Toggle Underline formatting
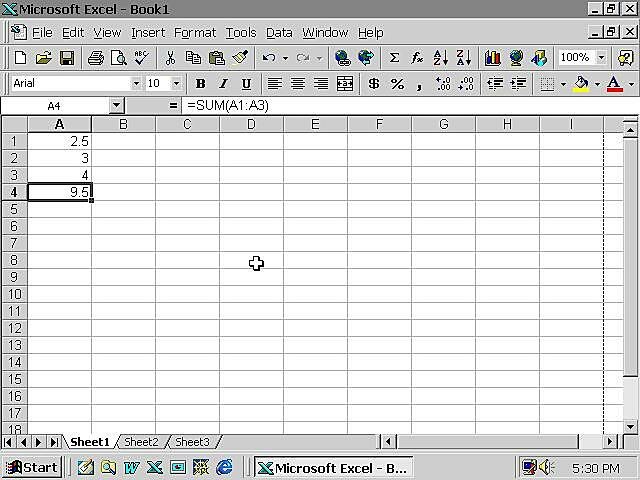640x480 pixels. [246, 84]
